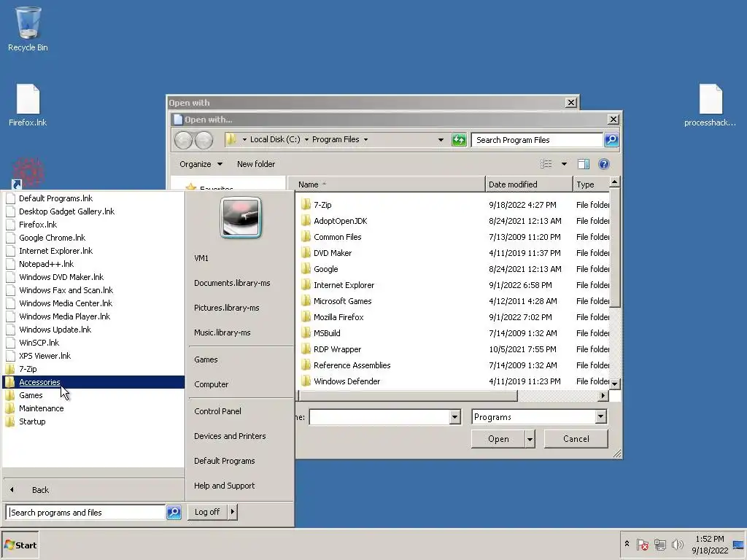Open the views dropdown arrow
747x560 pixels.
click(564, 164)
